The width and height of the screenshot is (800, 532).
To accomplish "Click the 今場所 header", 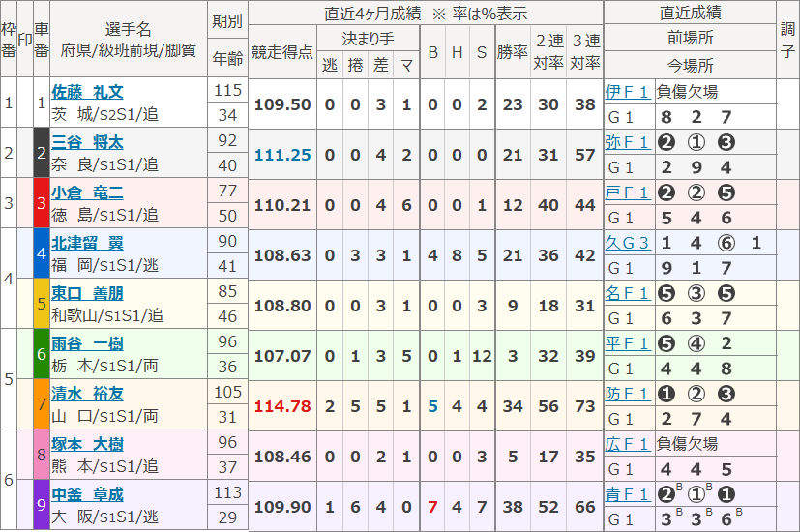I will pyautogui.click(x=691, y=65).
